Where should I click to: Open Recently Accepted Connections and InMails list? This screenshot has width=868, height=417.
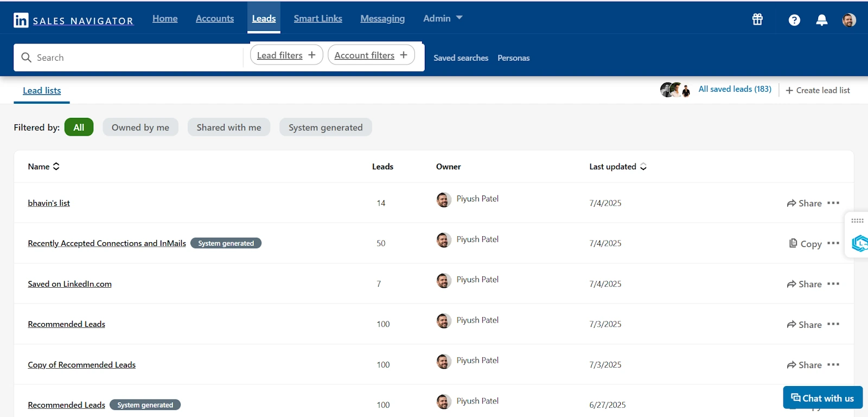[107, 243]
